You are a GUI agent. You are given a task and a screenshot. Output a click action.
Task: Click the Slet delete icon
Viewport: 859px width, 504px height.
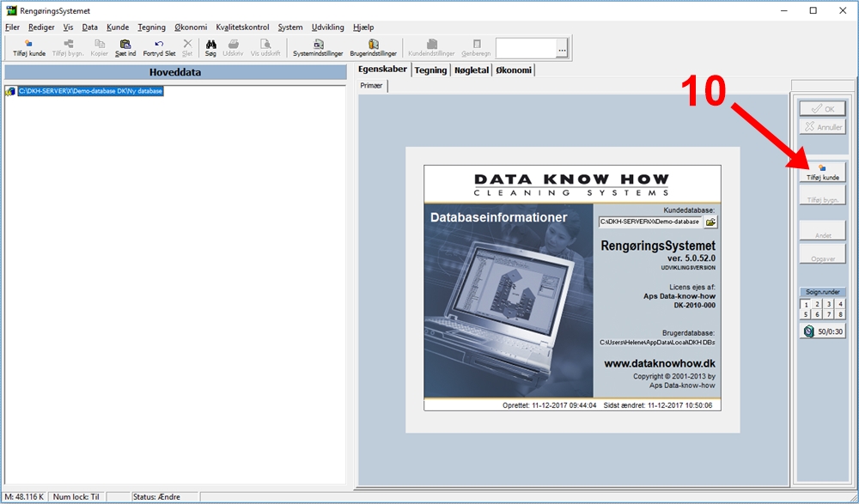187,48
